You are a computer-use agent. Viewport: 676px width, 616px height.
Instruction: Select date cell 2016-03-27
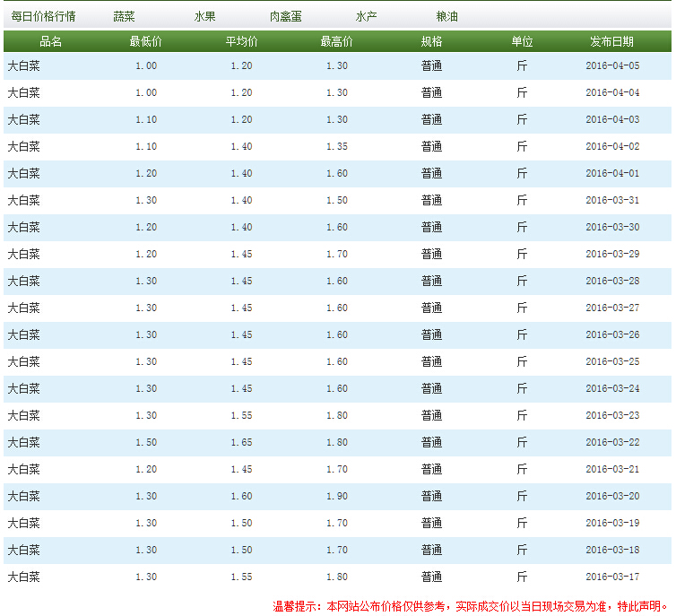coord(612,308)
